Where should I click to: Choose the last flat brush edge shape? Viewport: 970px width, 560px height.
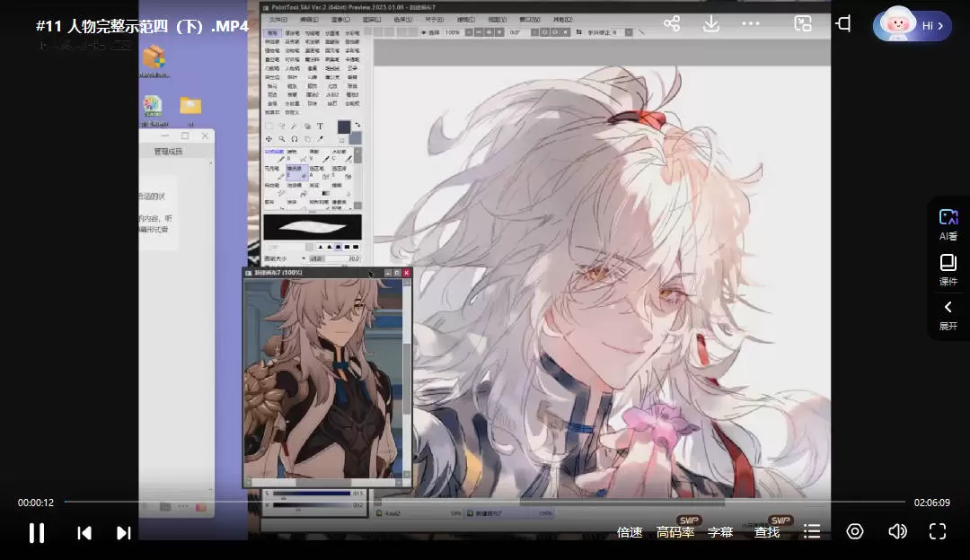[355, 247]
